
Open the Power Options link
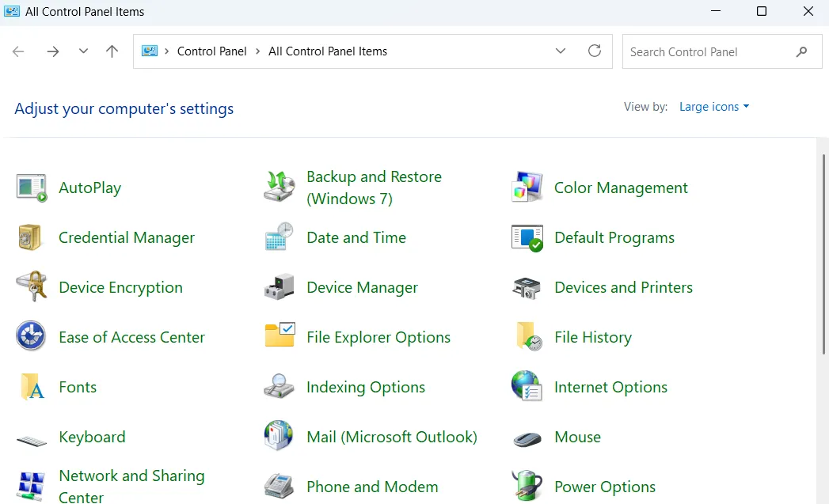point(605,487)
